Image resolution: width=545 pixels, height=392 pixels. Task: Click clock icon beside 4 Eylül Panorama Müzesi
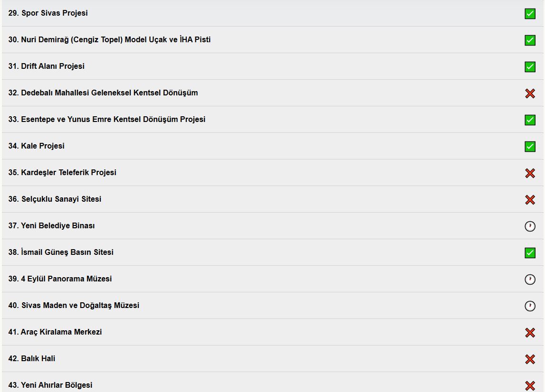tap(530, 280)
